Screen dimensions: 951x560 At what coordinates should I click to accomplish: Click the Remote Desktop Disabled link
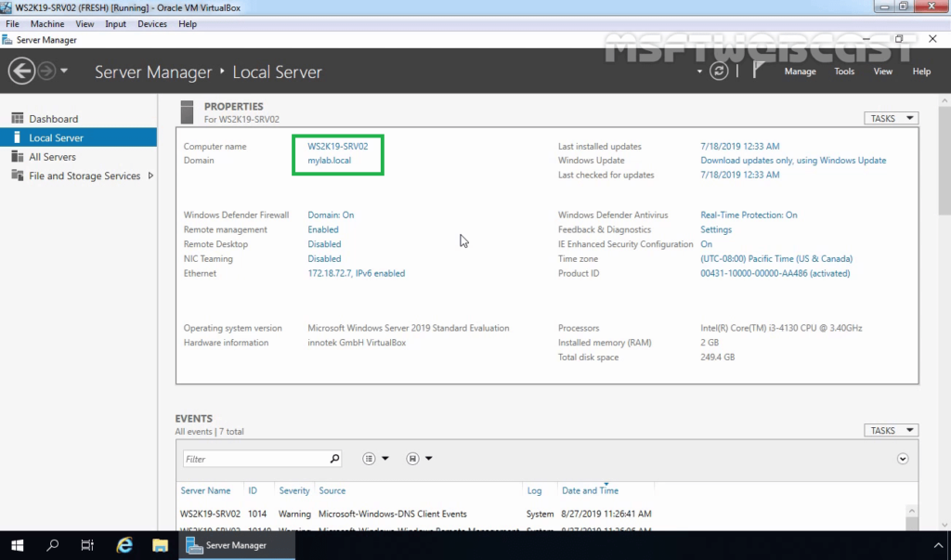pos(324,244)
